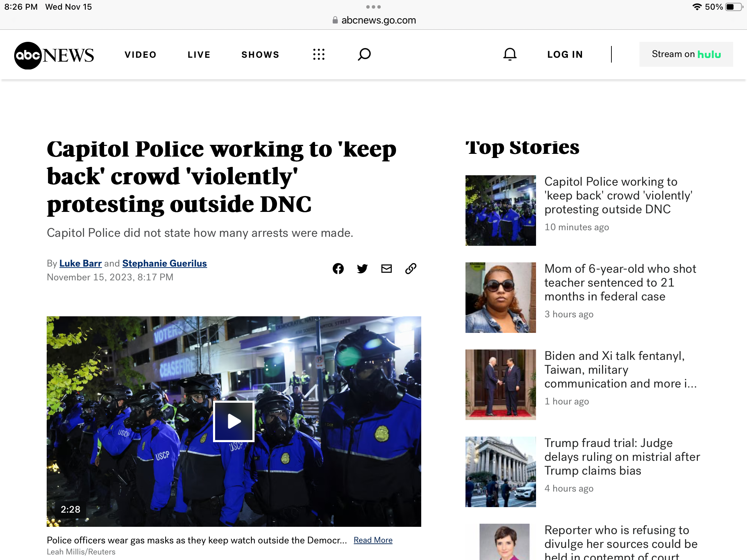The image size is (747, 560).
Task: Tap the abcnews.go.com address bar
Action: 373,20
